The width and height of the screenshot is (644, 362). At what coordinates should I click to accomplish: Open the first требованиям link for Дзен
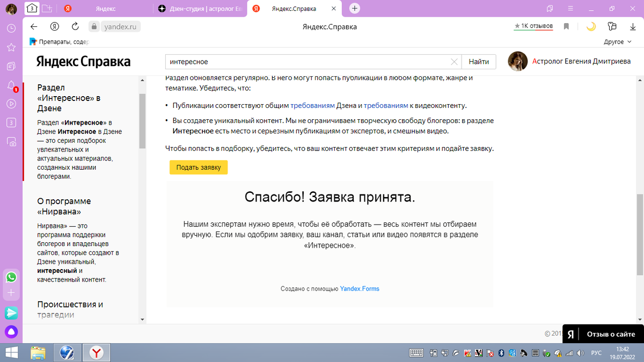[x=313, y=106]
